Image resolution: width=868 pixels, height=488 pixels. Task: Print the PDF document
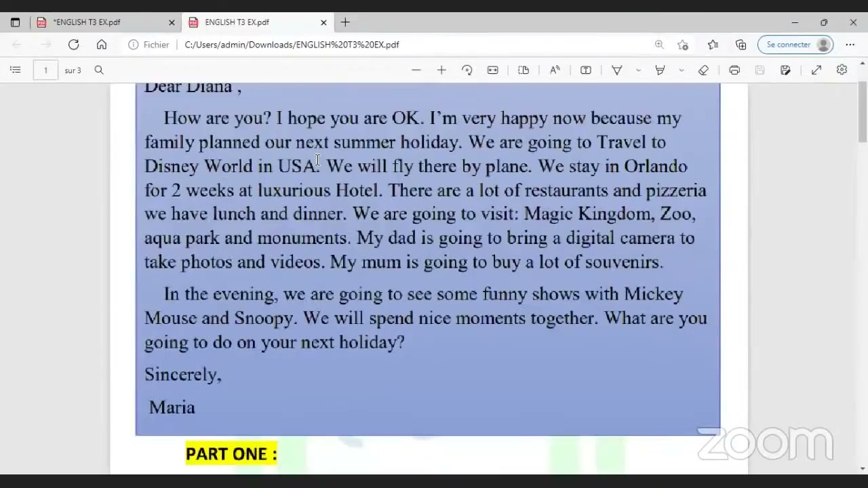pyautogui.click(x=734, y=70)
